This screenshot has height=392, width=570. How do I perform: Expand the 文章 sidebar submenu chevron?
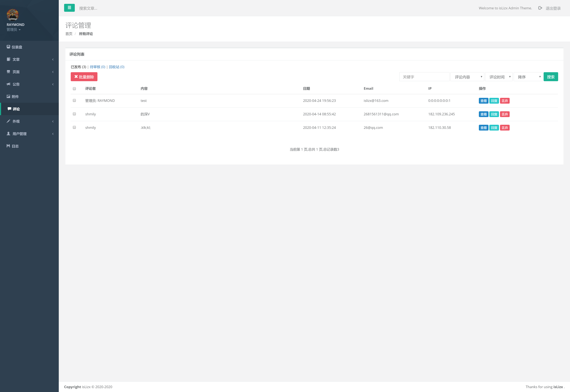pyautogui.click(x=53, y=59)
